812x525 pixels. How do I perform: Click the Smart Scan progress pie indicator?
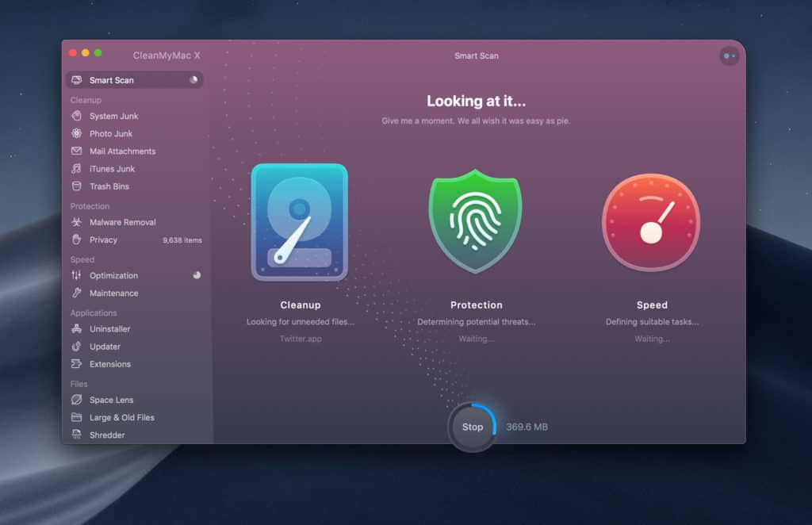click(193, 80)
